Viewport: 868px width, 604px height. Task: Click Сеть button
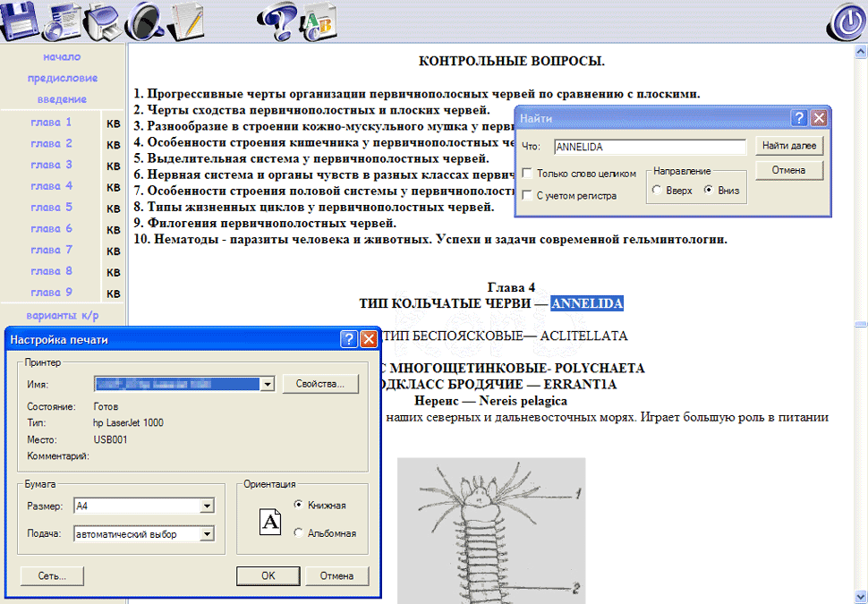[x=52, y=575]
